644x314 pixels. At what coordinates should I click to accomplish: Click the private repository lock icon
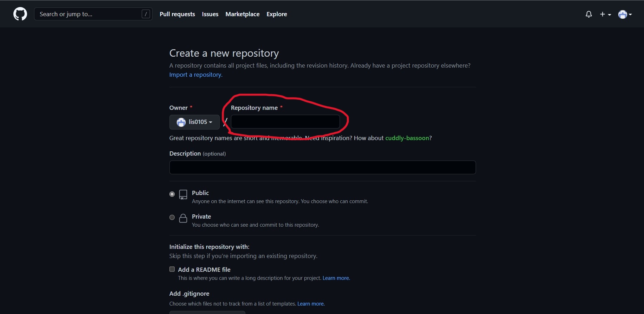[x=183, y=218]
